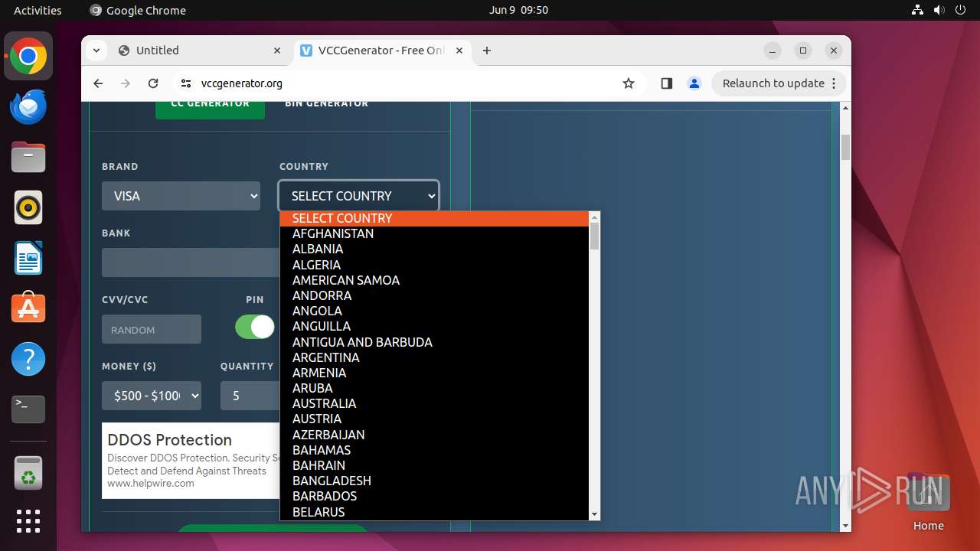Viewport: 980px width, 551px height.
Task: Open the Trash icon in dock
Action: point(28,473)
